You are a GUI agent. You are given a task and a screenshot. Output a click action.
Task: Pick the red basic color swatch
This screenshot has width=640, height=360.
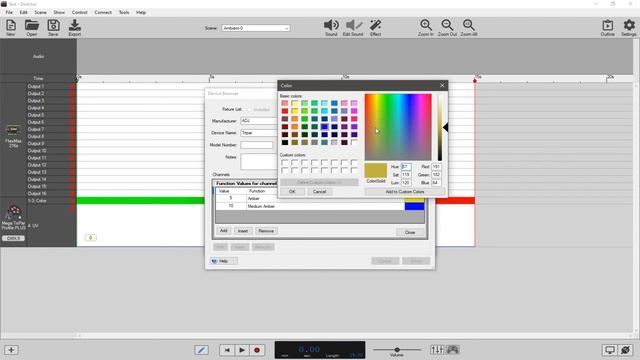pos(285,111)
